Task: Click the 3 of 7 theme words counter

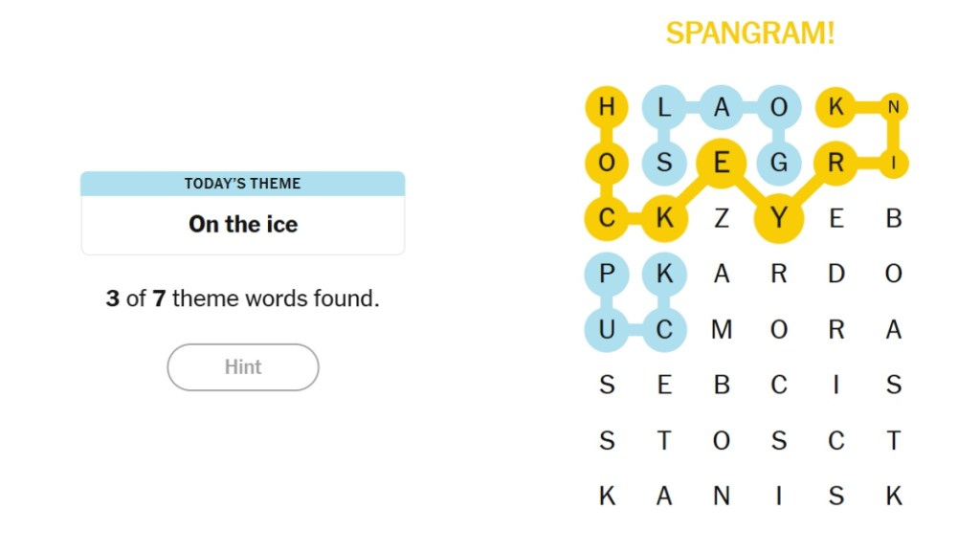Action: click(x=242, y=298)
